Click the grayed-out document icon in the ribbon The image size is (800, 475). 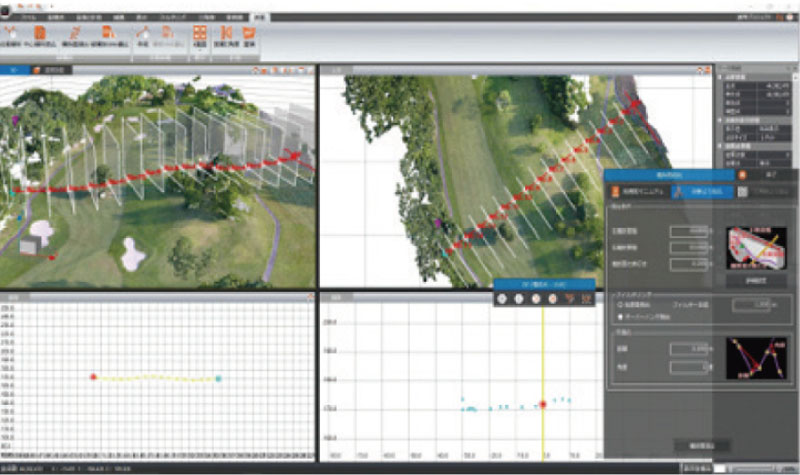tap(167, 33)
